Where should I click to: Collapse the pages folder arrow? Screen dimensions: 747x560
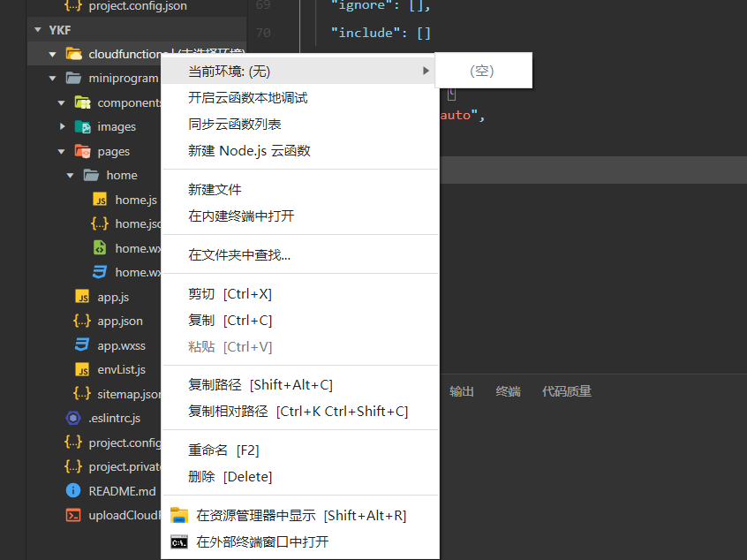tap(61, 152)
